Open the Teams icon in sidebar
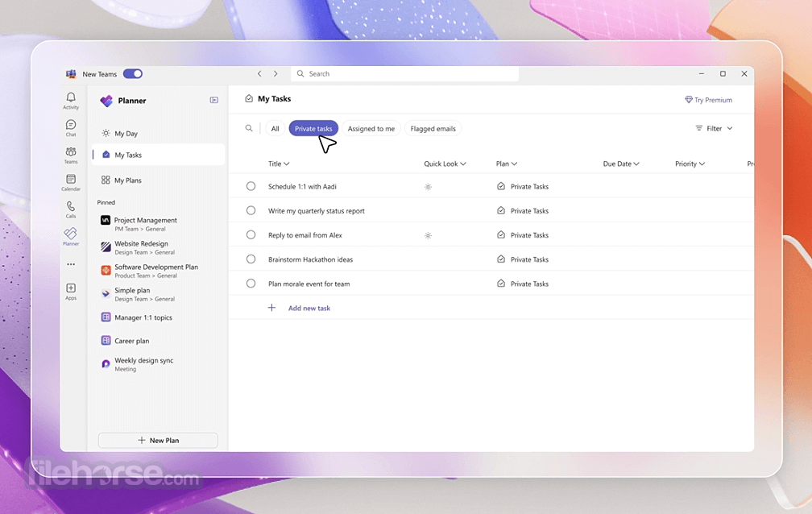Screen dimensions: 812x514 coord(71,151)
